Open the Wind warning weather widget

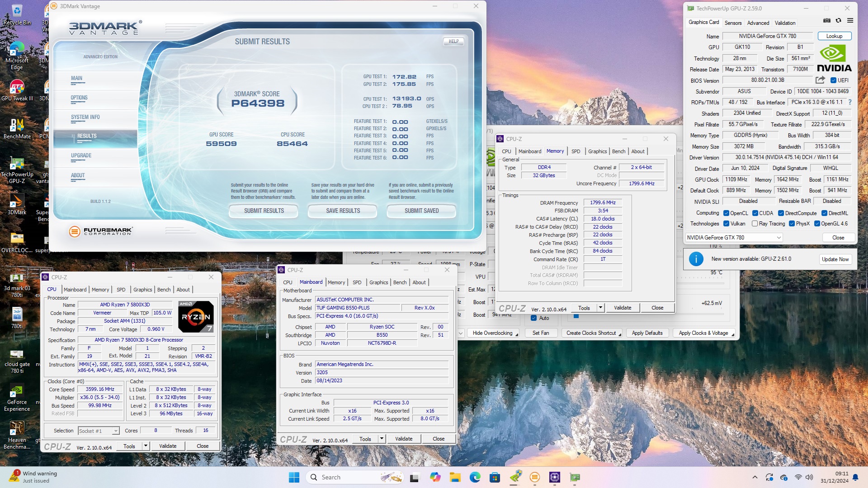(34, 477)
